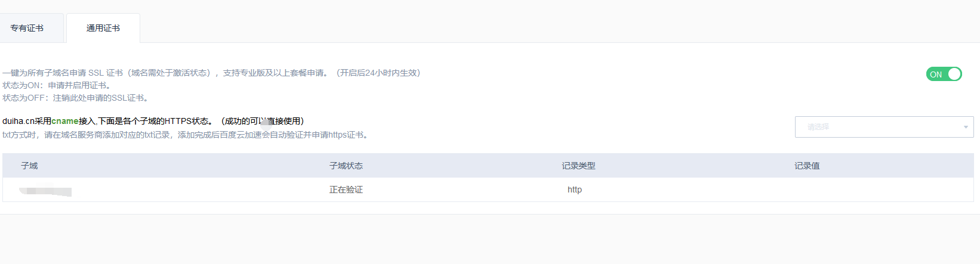The image size is (980, 264).
Task: Click the 记录值 column header
Action: [x=807, y=166]
